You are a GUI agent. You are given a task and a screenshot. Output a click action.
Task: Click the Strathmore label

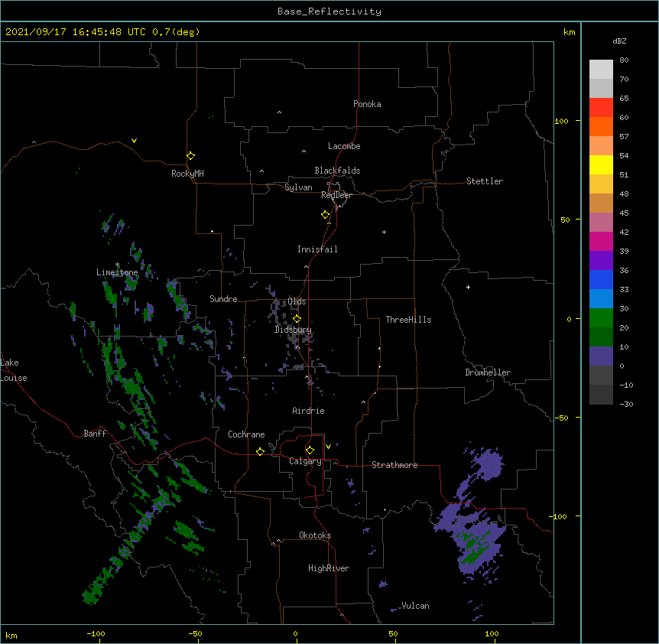point(394,465)
